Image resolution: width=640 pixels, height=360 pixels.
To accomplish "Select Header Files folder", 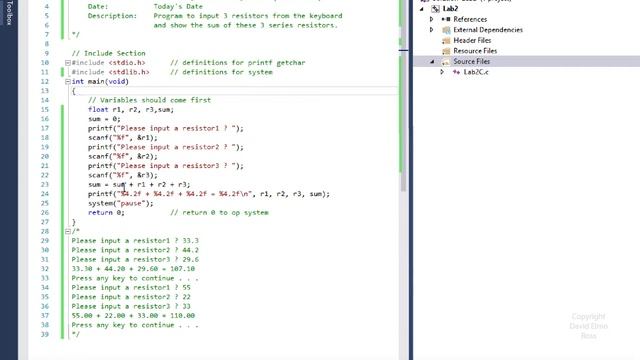I will click(x=472, y=40).
